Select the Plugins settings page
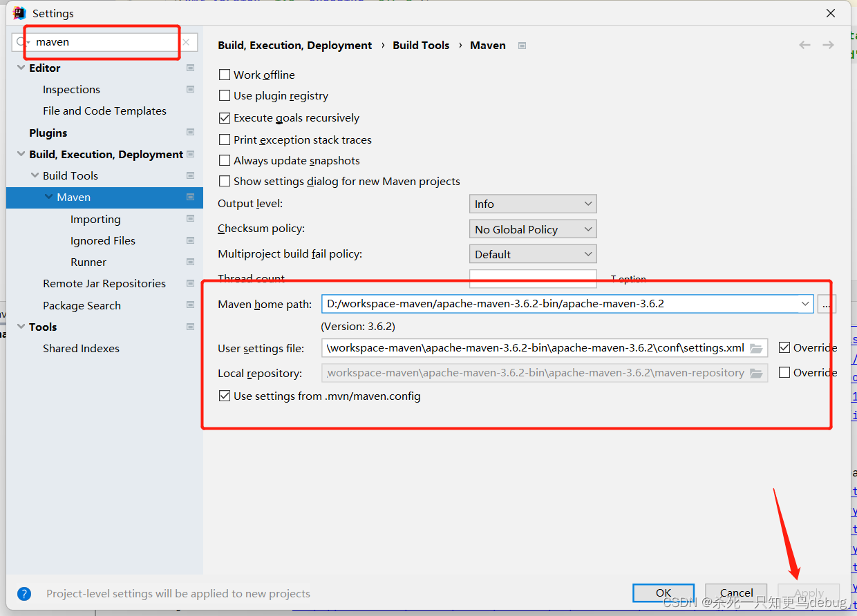 tap(48, 133)
